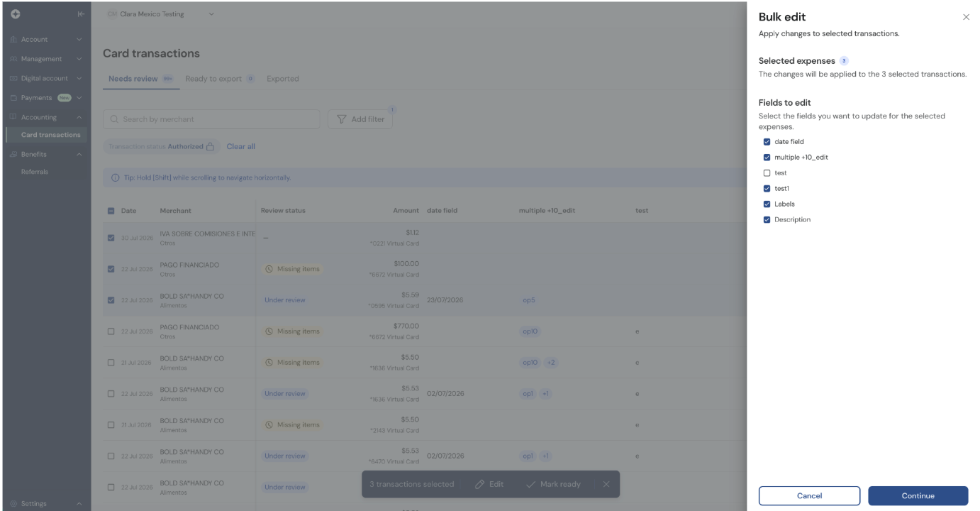Switch to the Exported tab
This screenshot has width=980, height=511.
pos(283,79)
